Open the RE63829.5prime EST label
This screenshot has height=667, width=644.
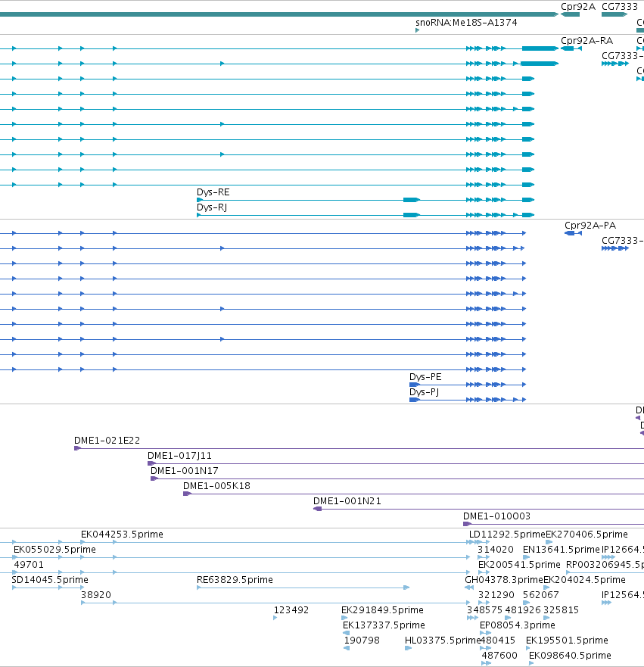coord(235,580)
